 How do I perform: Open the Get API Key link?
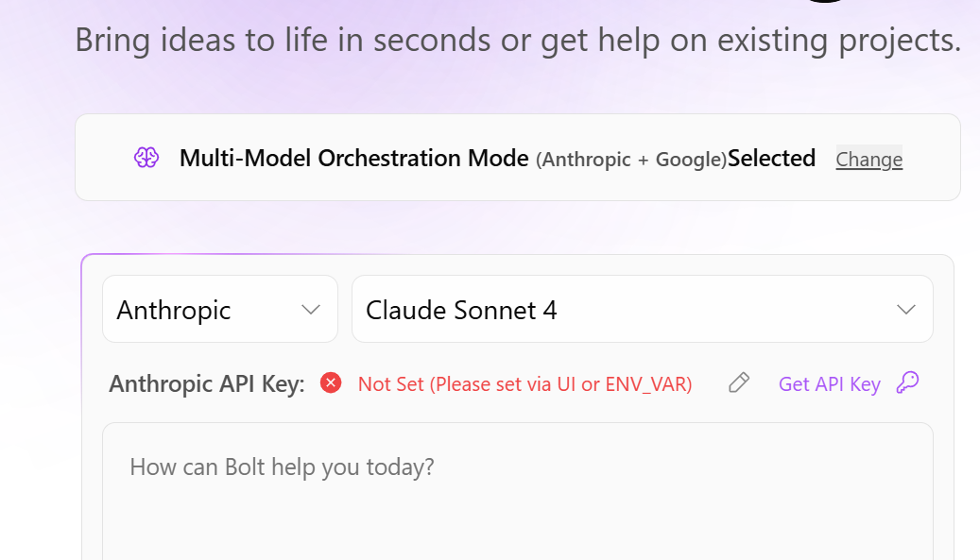tap(829, 384)
